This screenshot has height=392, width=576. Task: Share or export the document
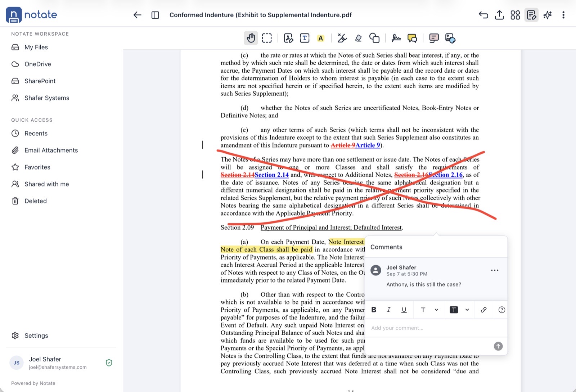tap(499, 15)
